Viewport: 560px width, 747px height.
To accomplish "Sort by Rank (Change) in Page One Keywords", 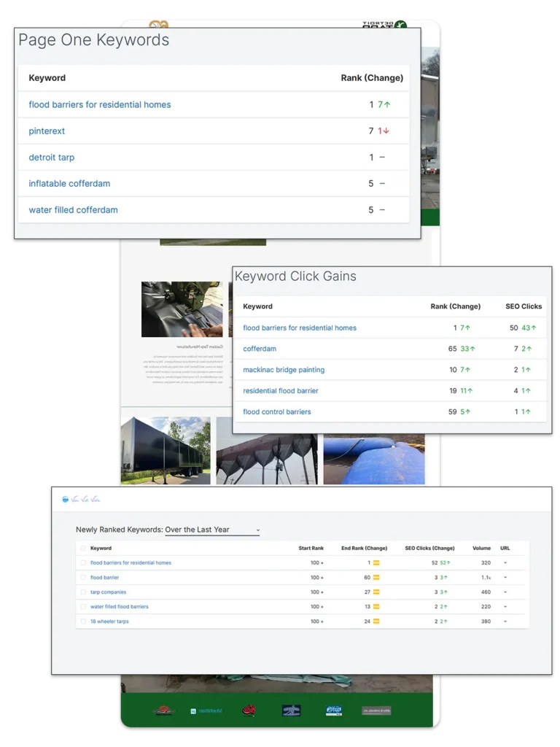I will (371, 78).
